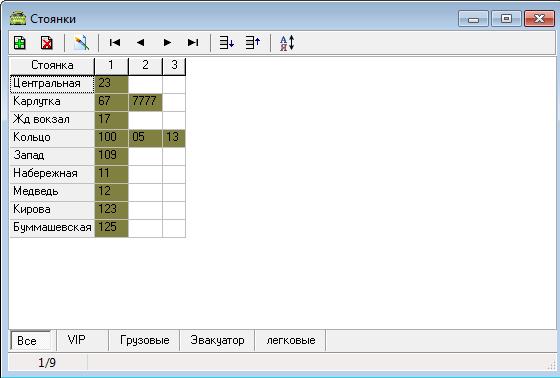Go to the first record
The height and width of the screenshot is (378, 560).
(x=115, y=43)
